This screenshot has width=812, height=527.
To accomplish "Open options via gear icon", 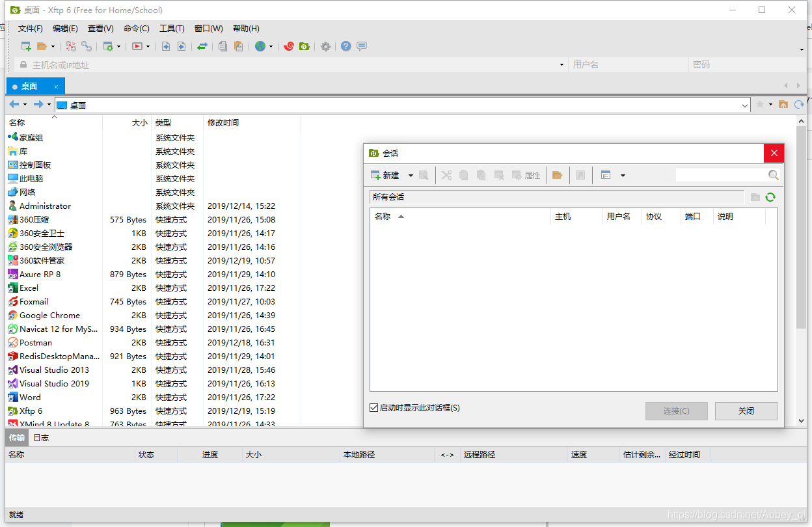I will coord(325,46).
